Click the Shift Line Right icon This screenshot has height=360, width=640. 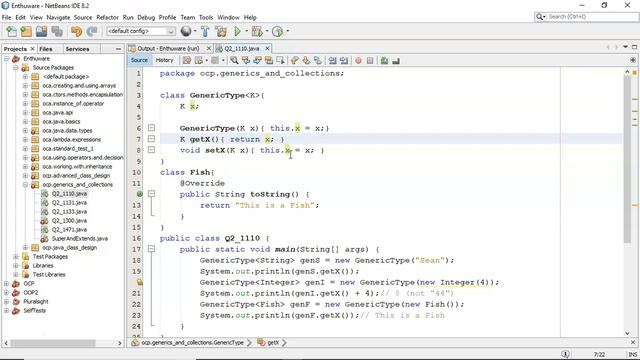pos(344,60)
